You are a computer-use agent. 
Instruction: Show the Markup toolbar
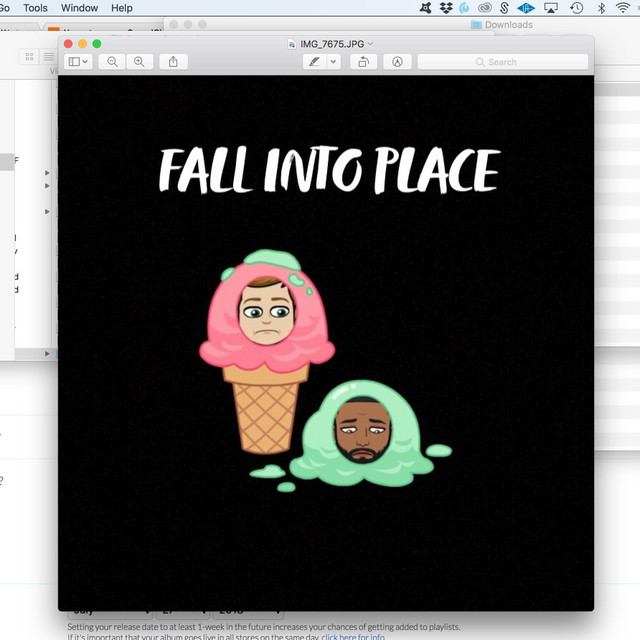click(x=397, y=62)
